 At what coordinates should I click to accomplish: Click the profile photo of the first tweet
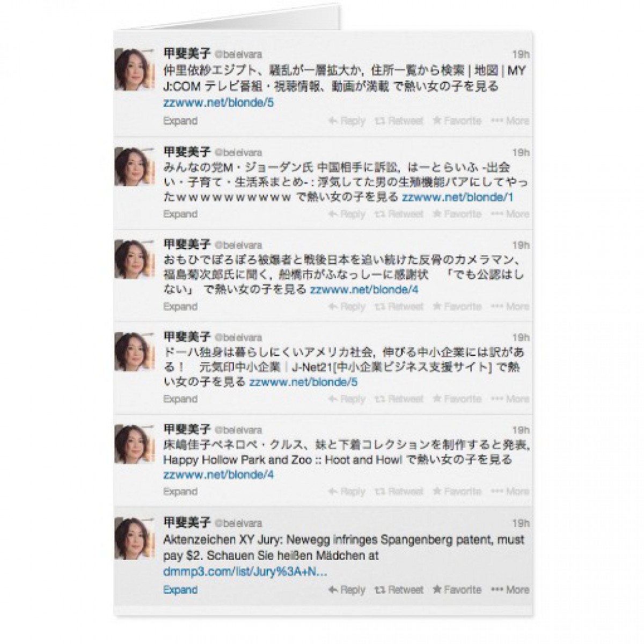(131, 69)
